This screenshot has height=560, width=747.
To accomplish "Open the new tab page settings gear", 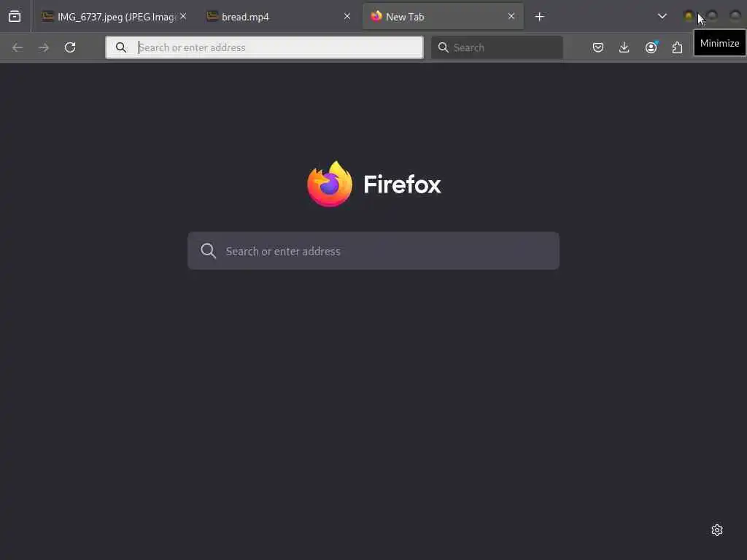I will [x=717, y=530].
